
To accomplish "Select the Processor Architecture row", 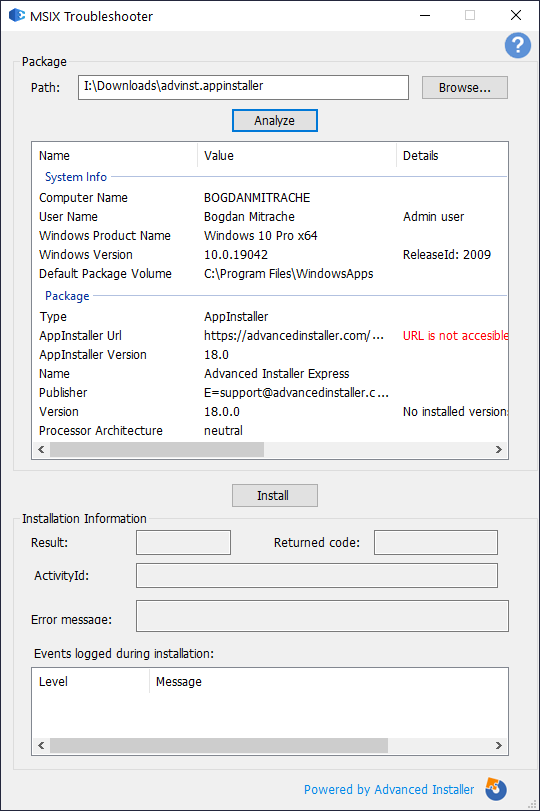I will 270,431.
